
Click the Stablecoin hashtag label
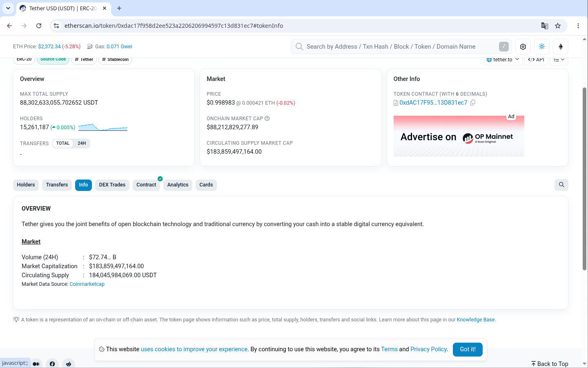click(116, 60)
